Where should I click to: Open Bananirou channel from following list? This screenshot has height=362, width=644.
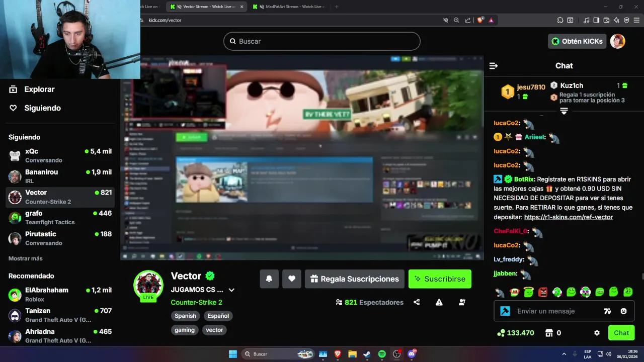[x=60, y=176]
